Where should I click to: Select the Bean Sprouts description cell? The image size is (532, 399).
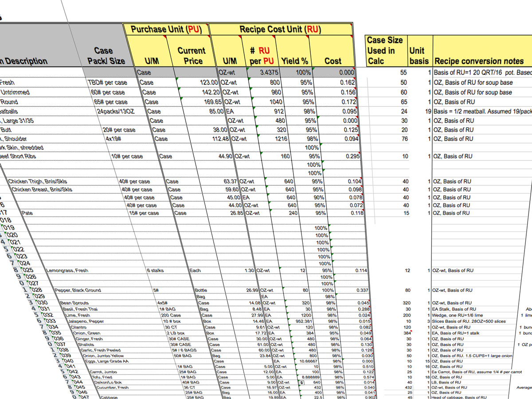coord(66,303)
